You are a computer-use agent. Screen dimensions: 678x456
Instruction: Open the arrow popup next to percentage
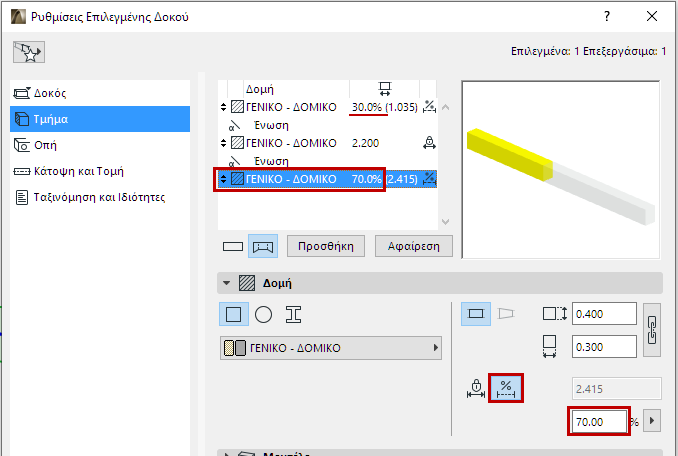[x=652, y=421]
